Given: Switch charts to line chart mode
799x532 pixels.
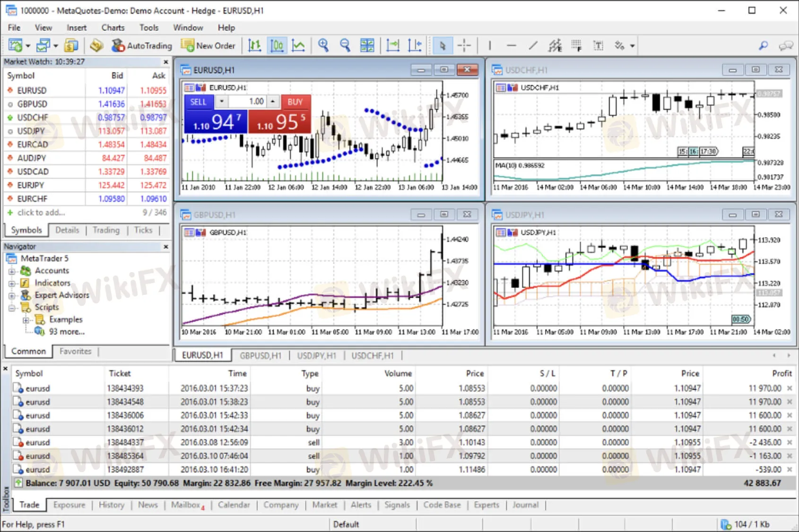Looking at the screenshot, I should (299, 45).
